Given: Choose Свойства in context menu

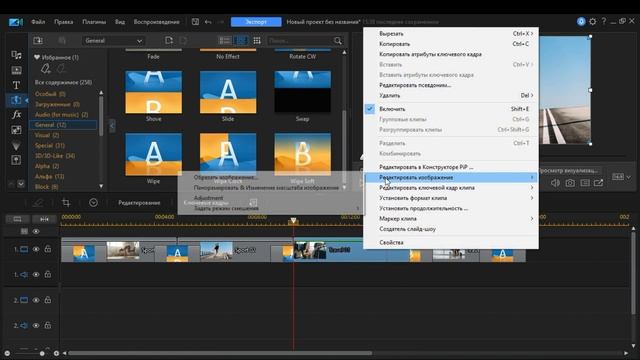Looking at the screenshot, I should pyautogui.click(x=451, y=242).
